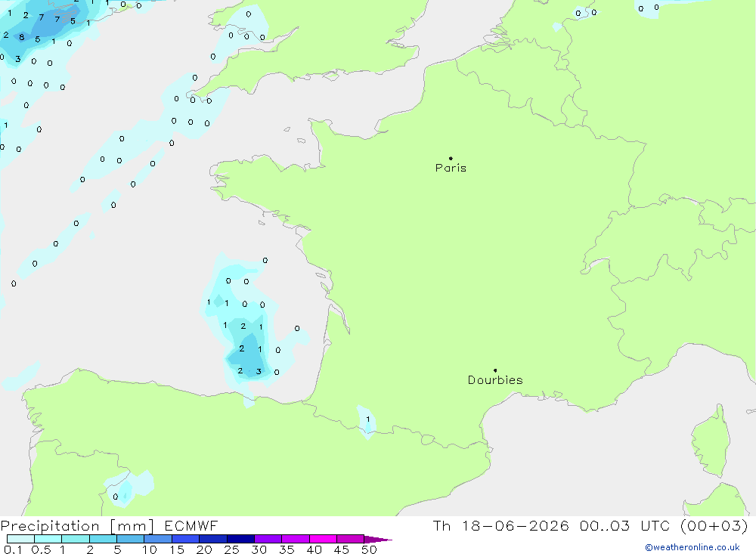Screen dimensions: 756x554
Task: Click the '1' value over the Pyrenees
Action: [x=368, y=419]
